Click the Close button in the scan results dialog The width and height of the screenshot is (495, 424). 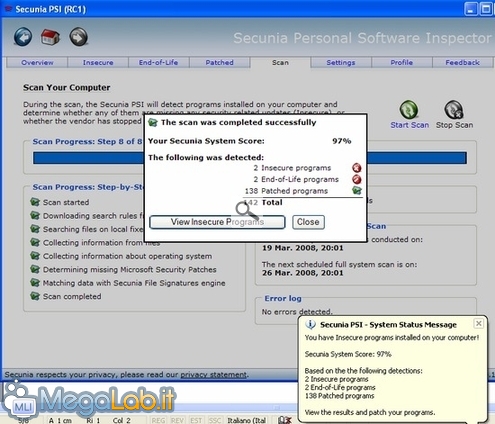pyautogui.click(x=308, y=222)
